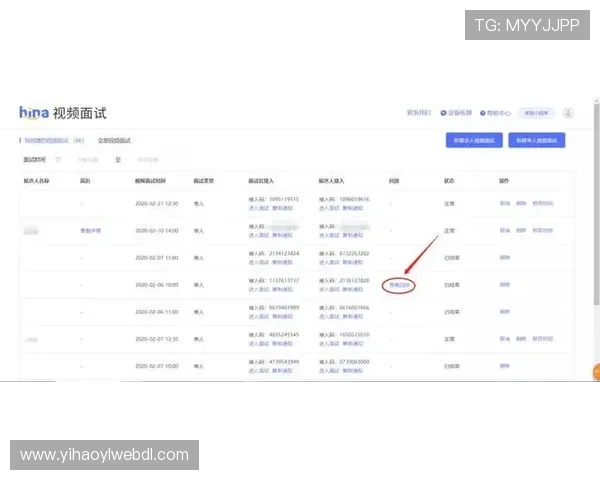Open resume details link in the 2020-02-10 14:00 row
Image resolution: width=600 pixels, height=480 pixels.
coord(90,231)
